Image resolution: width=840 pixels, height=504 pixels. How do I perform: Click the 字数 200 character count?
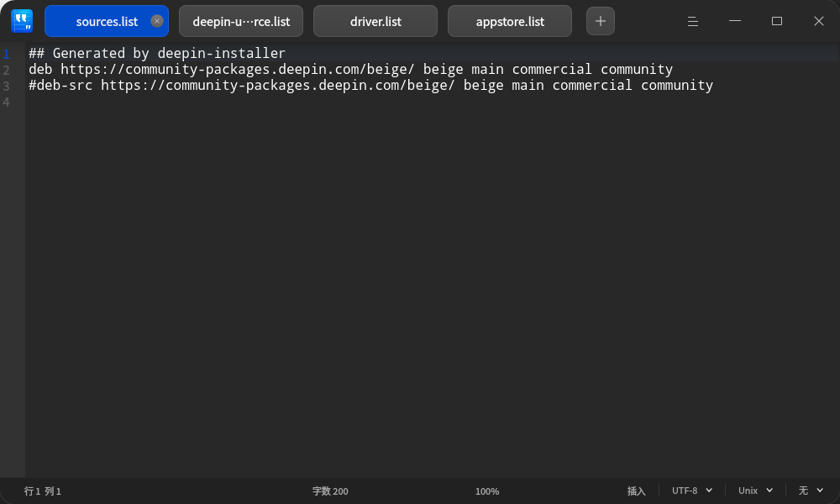(x=330, y=491)
